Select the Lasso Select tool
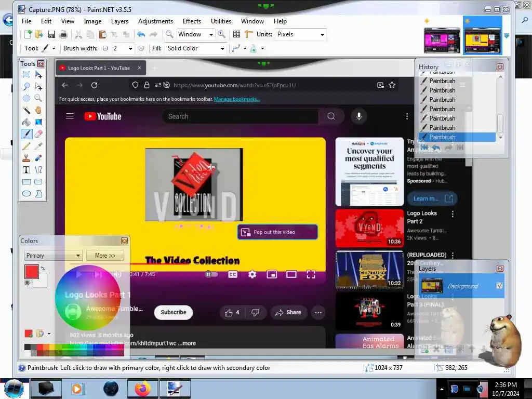The image size is (532, 399). (x=26, y=86)
